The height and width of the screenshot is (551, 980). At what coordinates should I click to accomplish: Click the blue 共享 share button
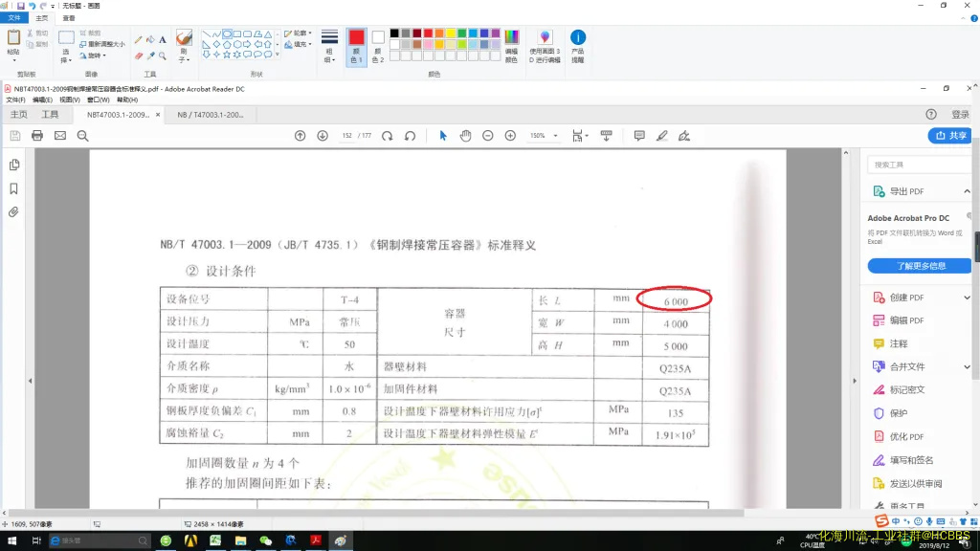pyautogui.click(x=950, y=136)
